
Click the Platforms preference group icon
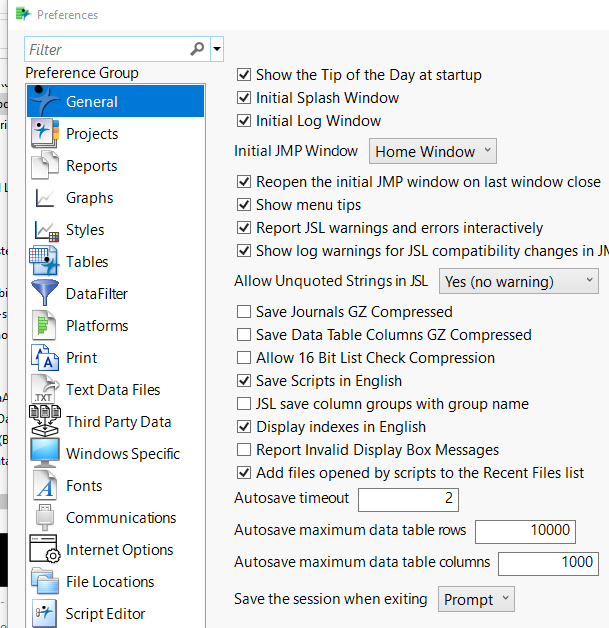[45, 326]
